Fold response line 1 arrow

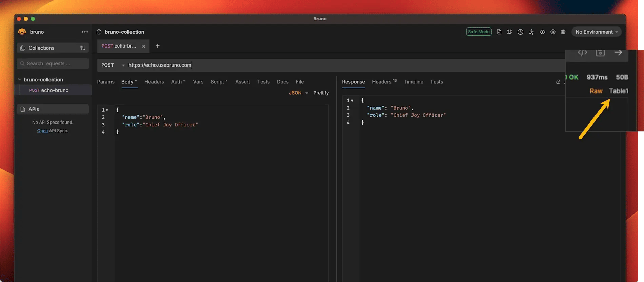(352, 100)
